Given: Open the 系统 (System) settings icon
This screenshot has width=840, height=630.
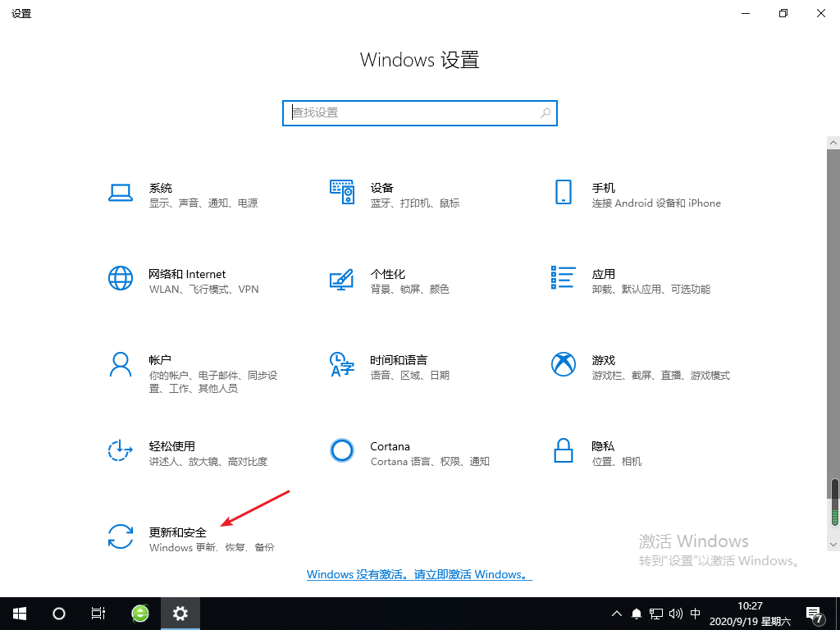Looking at the screenshot, I should (121, 192).
